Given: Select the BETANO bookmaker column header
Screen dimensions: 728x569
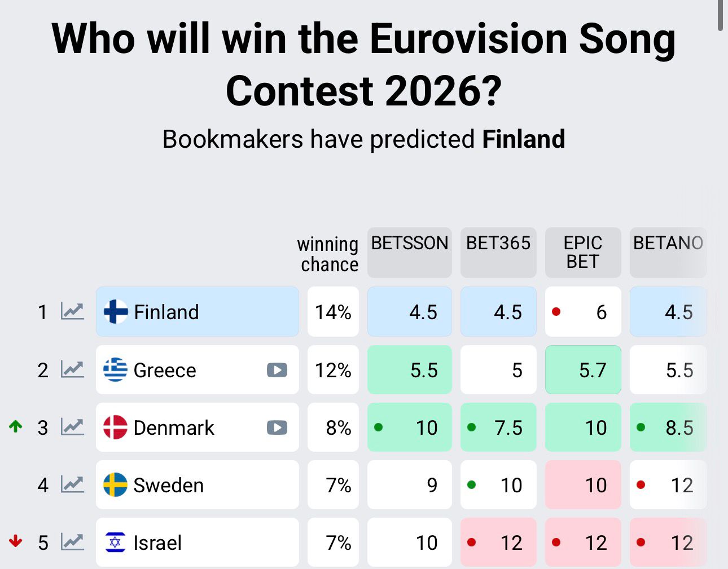Looking at the screenshot, I should pos(668,252).
